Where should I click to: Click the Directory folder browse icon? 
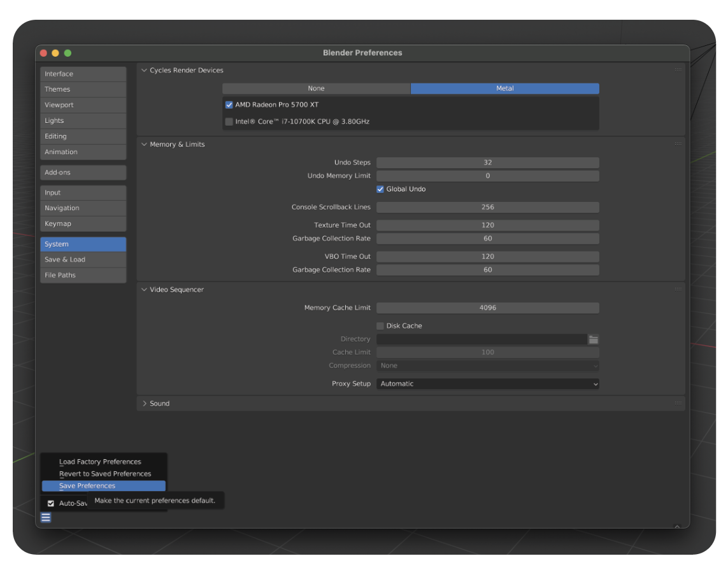point(594,339)
